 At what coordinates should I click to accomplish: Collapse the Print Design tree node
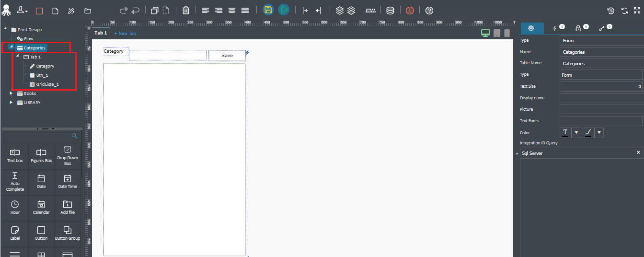pos(5,29)
